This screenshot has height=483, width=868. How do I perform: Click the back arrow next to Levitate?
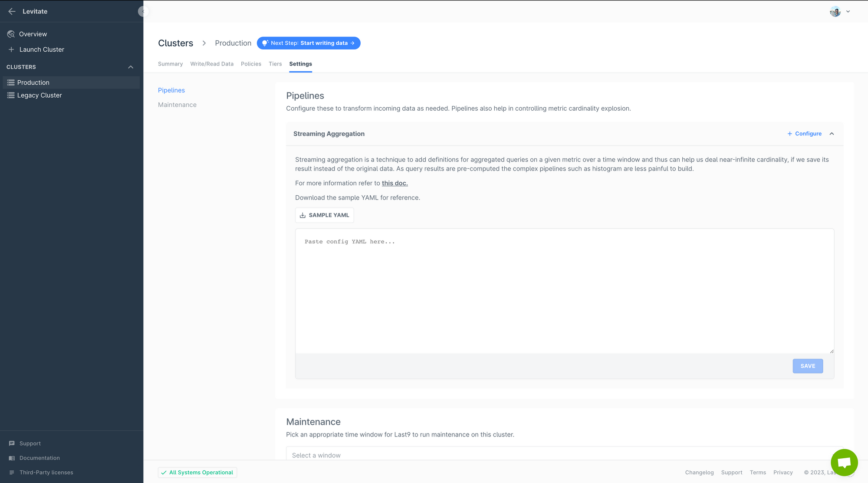point(12,11)
